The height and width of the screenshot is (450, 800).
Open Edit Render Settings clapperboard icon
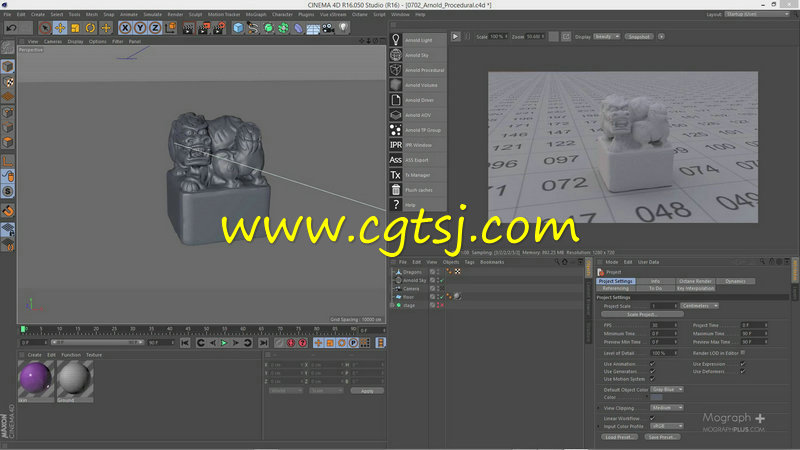219,28
